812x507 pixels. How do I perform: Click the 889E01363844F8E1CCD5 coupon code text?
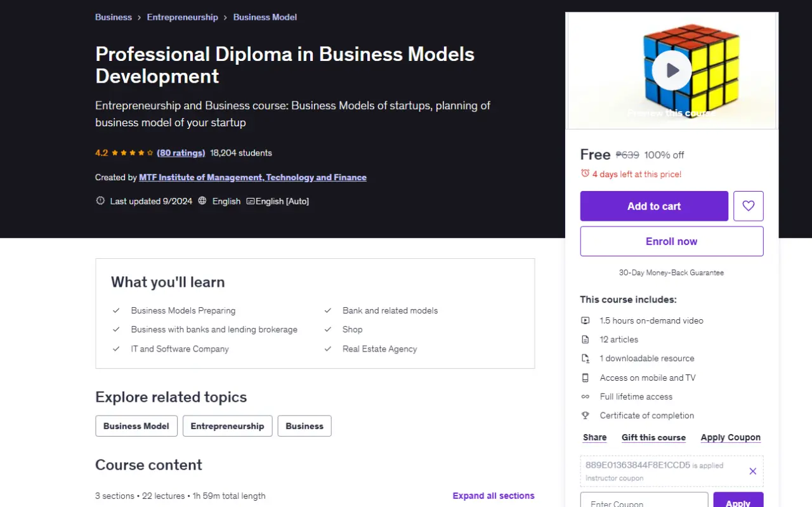(638, 465)
